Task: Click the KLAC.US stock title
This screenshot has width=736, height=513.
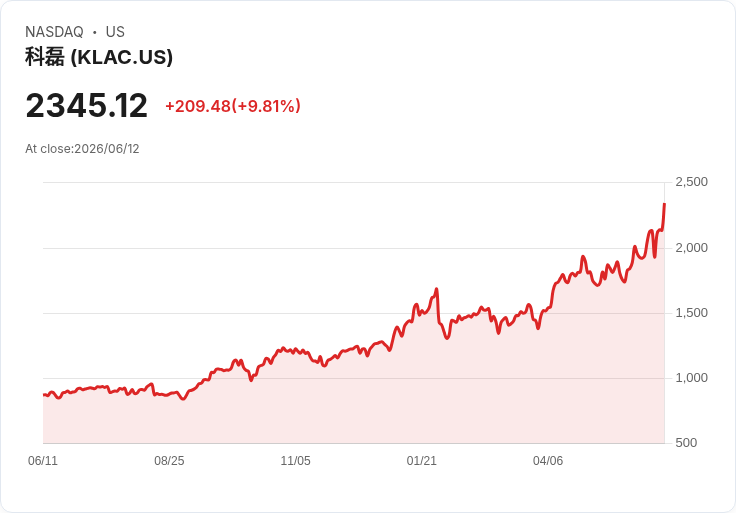Action: pos(99,57)
